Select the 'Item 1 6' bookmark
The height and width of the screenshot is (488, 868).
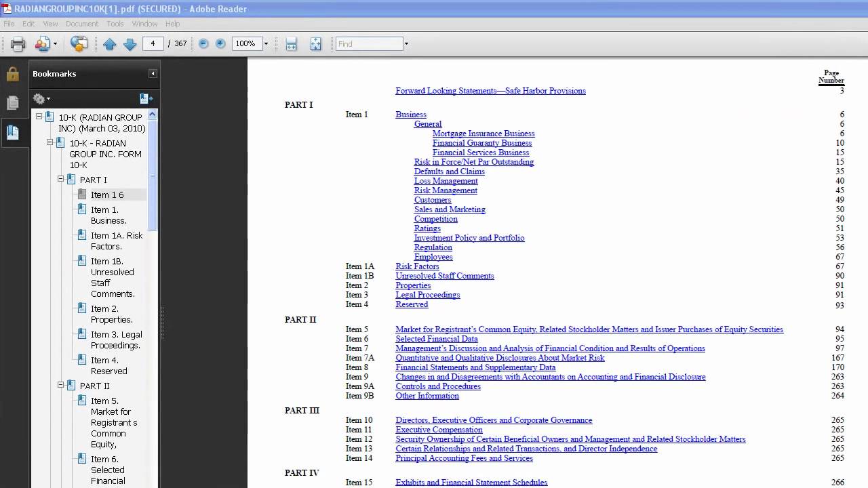pyautogui.click(x=107, y=195)
